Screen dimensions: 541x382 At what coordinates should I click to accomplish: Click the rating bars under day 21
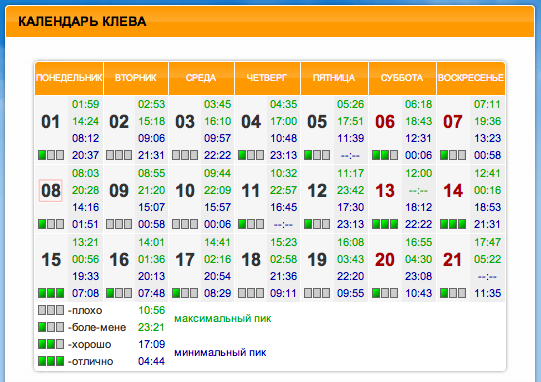click(x=453, y=293)
